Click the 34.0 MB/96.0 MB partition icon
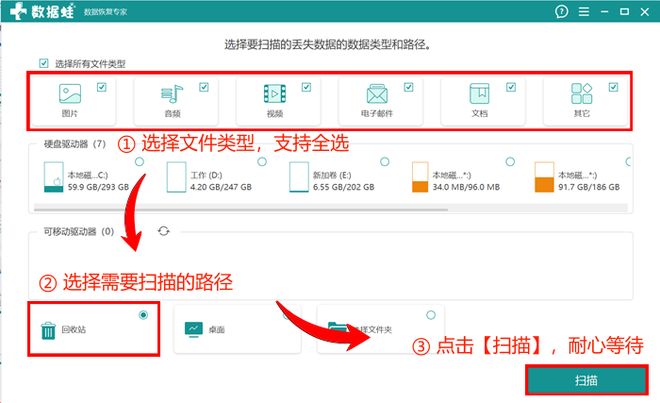This screenshot has height=403, width=660. pyautogui.click(x=420, y=177)
